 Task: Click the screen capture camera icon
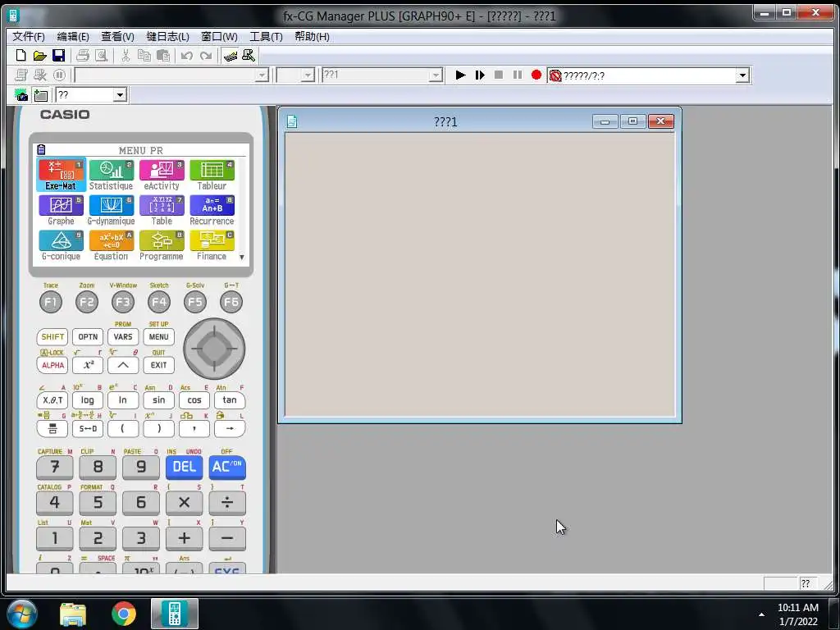[21, 95]
